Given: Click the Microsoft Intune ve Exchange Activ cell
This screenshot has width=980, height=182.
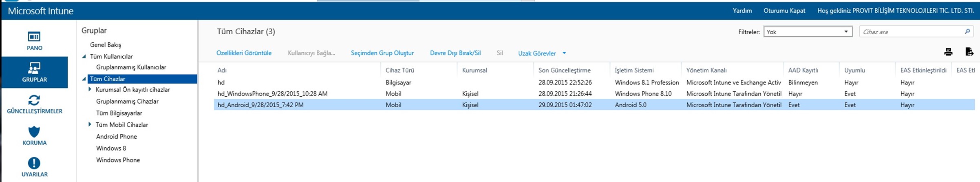Looking at the screenshot, I should point(733,82).
